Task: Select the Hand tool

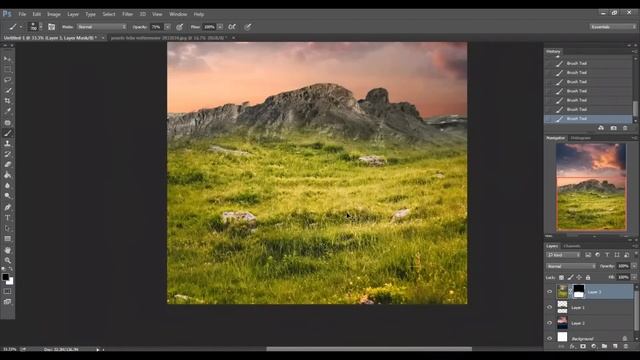Action: (7, 250)
